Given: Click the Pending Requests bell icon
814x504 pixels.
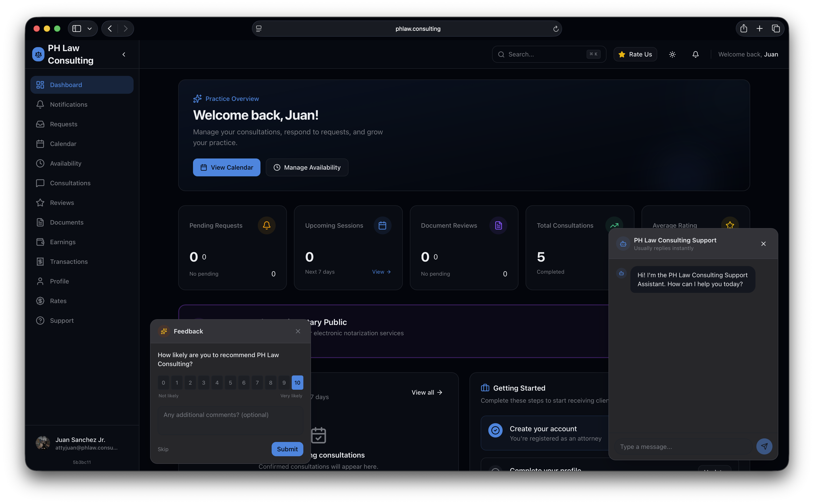Looking at the screenshot, I should point(266,225).
